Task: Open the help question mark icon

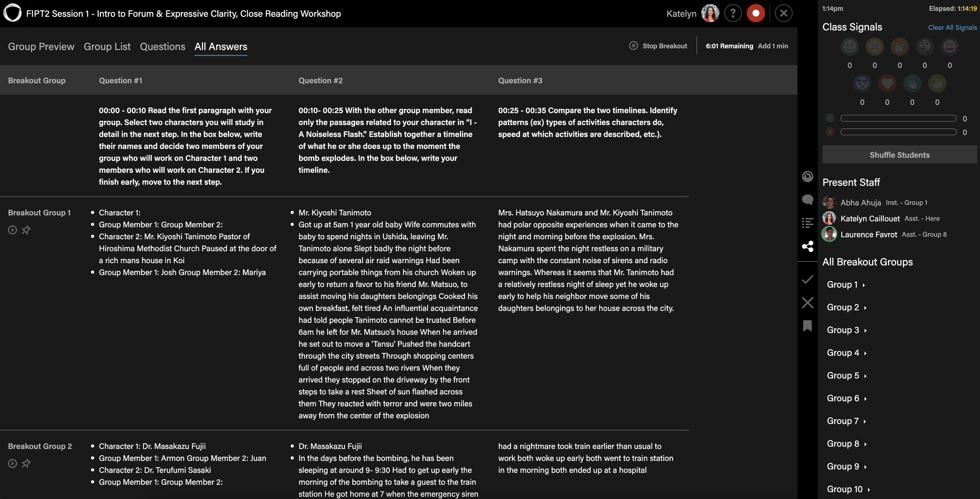Action: coord(732,13)
